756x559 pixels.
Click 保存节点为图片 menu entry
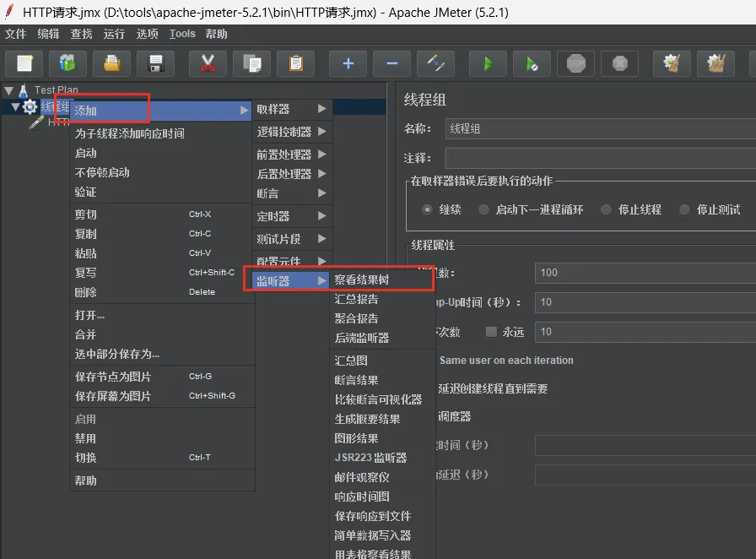click(x=162, y=377)
